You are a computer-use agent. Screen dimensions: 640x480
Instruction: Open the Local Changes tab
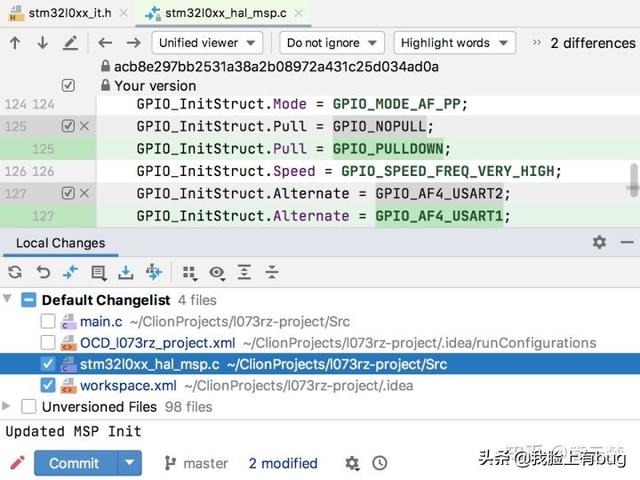60,243
